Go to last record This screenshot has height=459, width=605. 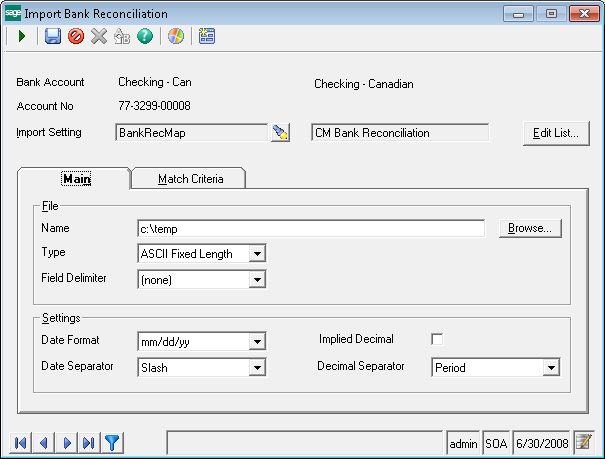click(x=89, y=443)
